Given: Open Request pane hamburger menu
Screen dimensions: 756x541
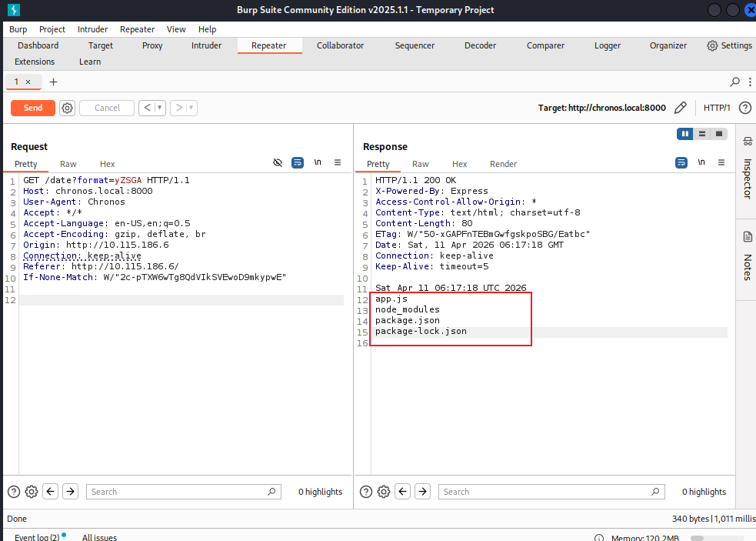Looking at the screenshot, I should (x=338, y=162).
